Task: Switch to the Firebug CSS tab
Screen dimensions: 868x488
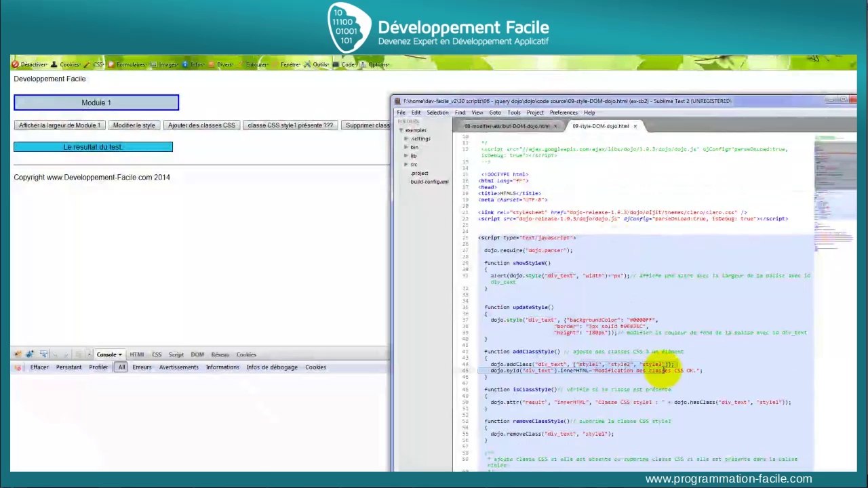Action: pos(157,354)
